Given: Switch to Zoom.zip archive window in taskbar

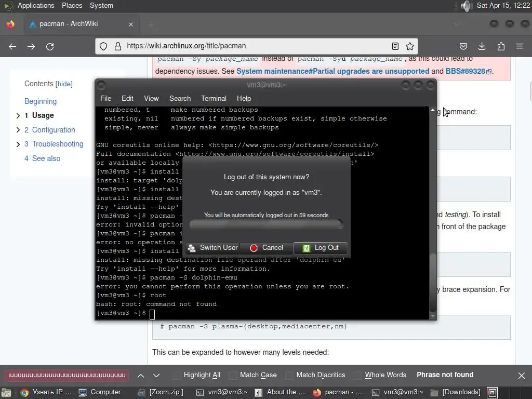Looking at the screenshot, I should click(161, 392).
